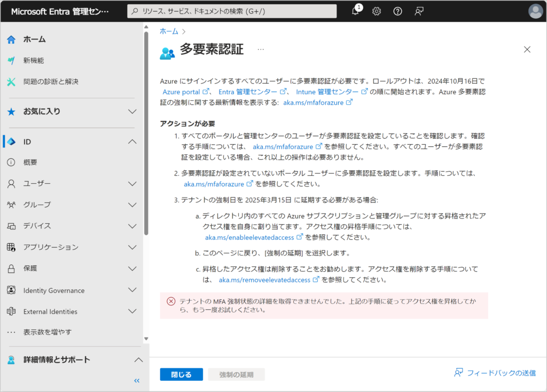Click the アプリケーション grid icon
Screen dimensions: 547x392
pyautogui.click(x=11, y=247)
